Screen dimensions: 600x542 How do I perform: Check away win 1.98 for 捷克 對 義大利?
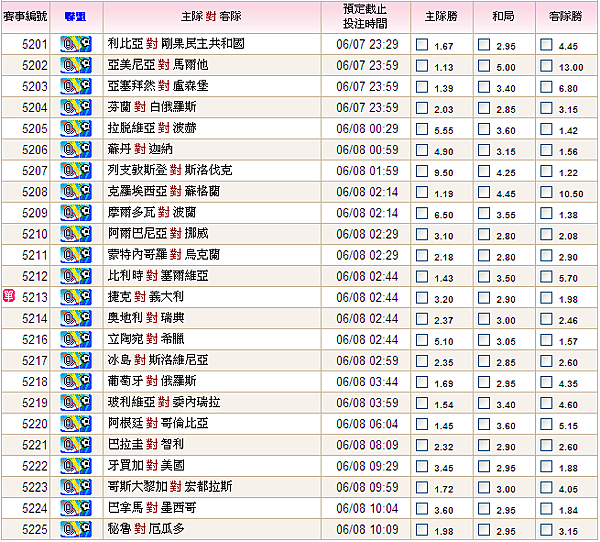click(x=546, y=298)
